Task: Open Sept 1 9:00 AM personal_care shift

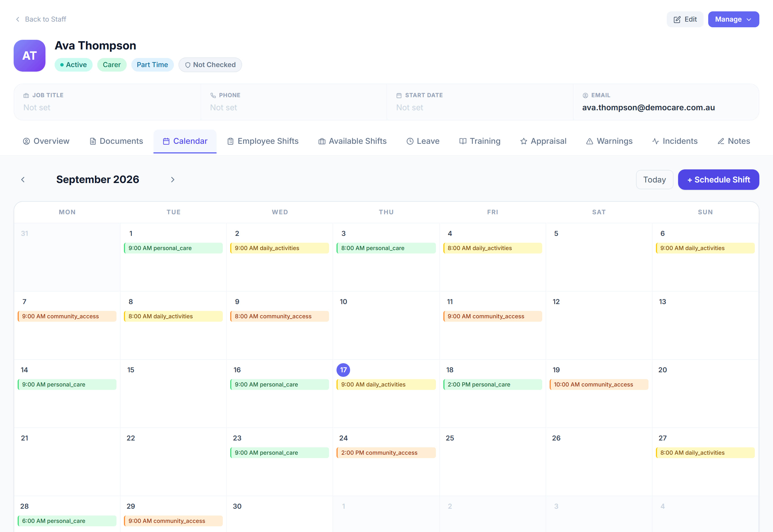Action: [173, 248]
